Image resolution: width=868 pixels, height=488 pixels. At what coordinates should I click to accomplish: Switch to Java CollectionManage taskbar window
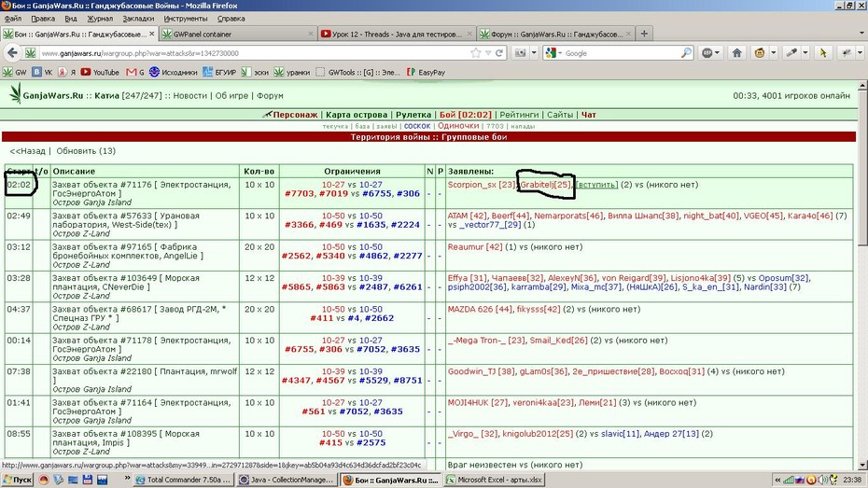[x=287, y=480]
